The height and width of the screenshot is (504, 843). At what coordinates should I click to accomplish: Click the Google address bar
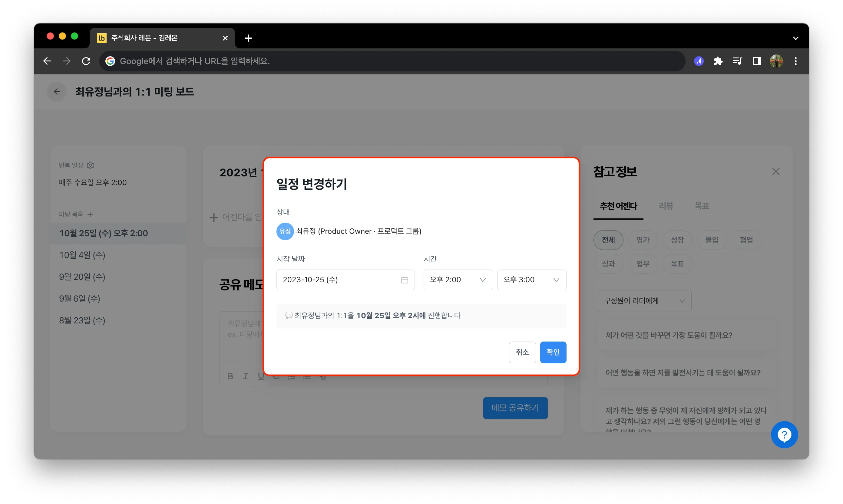(x=393, y=61)
